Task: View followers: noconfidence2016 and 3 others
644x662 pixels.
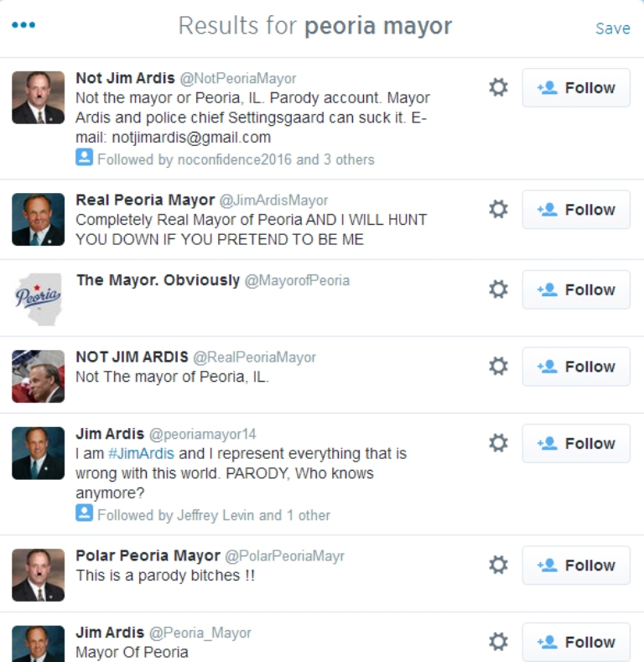Action: [236, 159]
